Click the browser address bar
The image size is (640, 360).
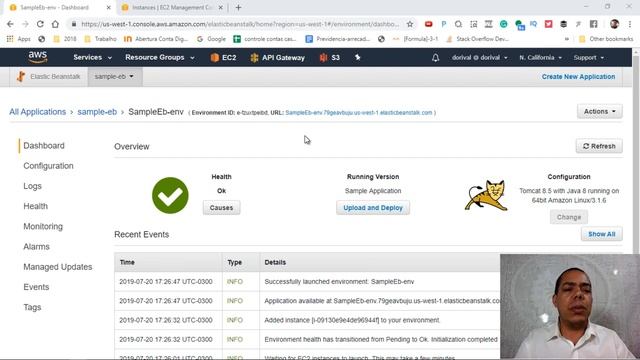(240, 24)
